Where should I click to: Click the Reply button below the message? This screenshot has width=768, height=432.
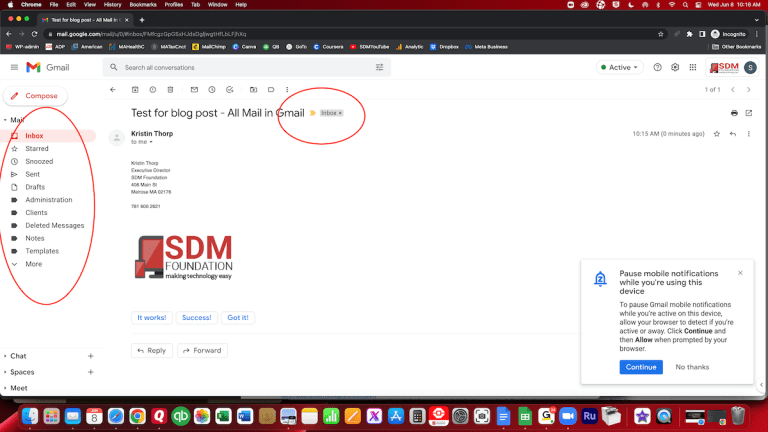click(x=152, y=350)
